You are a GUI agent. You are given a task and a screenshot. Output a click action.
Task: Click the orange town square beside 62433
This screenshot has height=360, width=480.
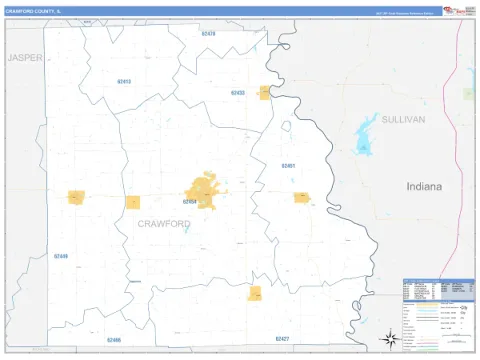[x=265, y=93]
